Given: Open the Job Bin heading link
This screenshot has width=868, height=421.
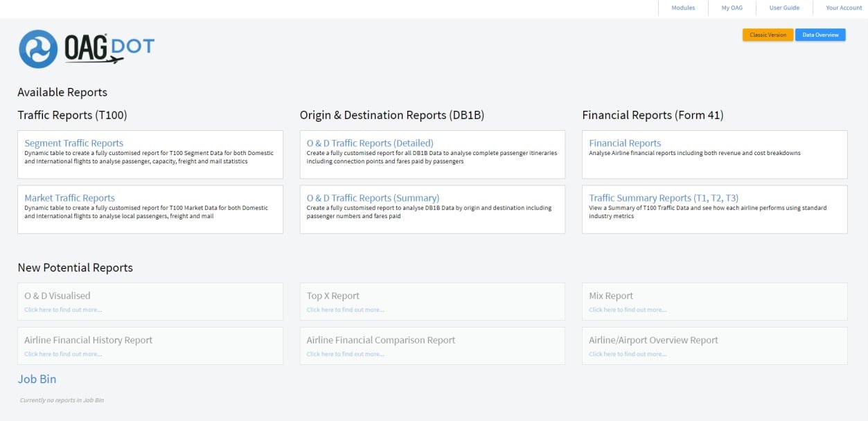Looking at the screenshot, I should click(x=37, y=379).
